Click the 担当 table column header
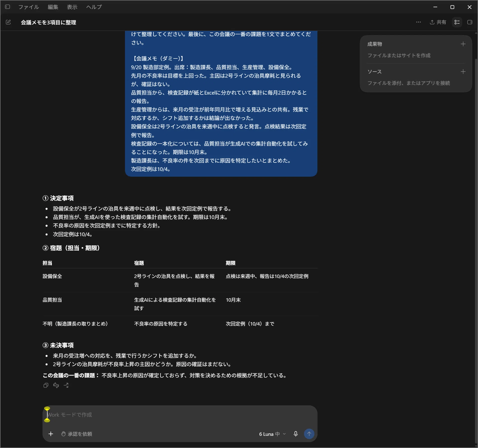The width and height of the screenshot is (478, 448). pos(47,263)
